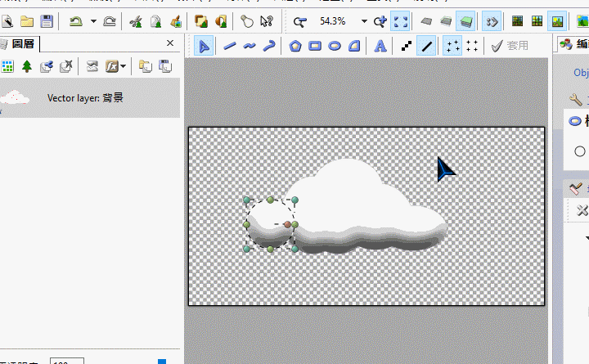Open a file with the folder icon
This screenshot has width=589, height=364.
click(27, 21)
